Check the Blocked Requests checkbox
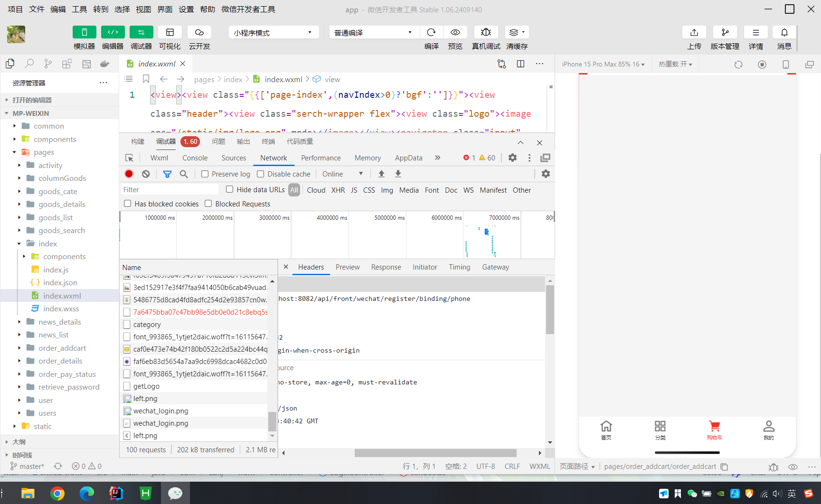 [208, 203]
